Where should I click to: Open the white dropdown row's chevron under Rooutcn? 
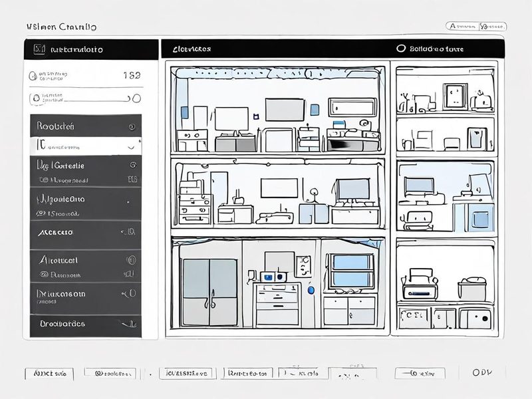tap(131, 147)
